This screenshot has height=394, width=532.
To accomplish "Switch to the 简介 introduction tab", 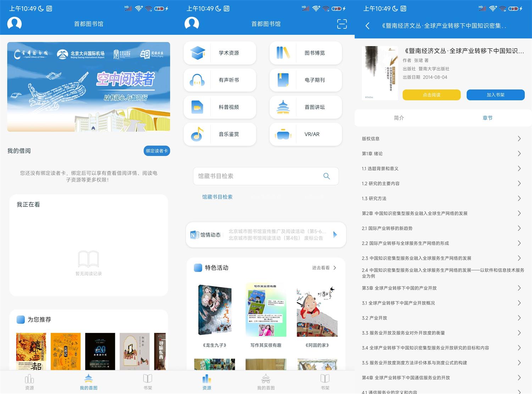I will tap(399, 118).
